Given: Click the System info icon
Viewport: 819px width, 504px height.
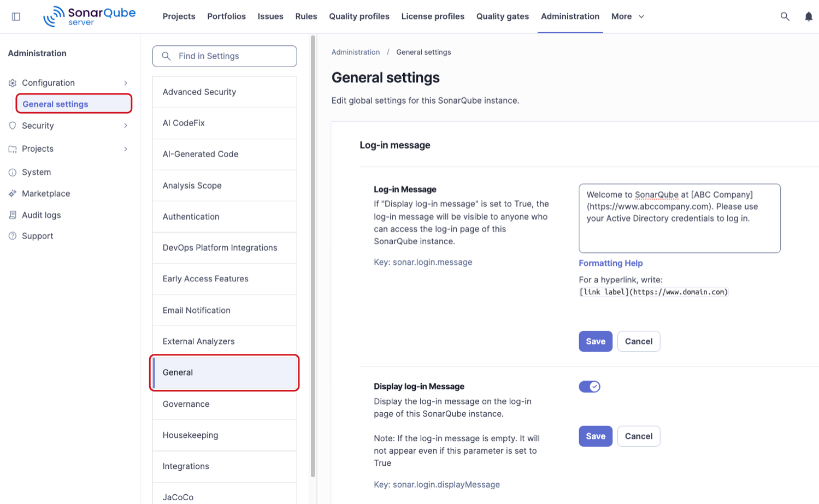Looking at the screenshot, I should [13, 172].
